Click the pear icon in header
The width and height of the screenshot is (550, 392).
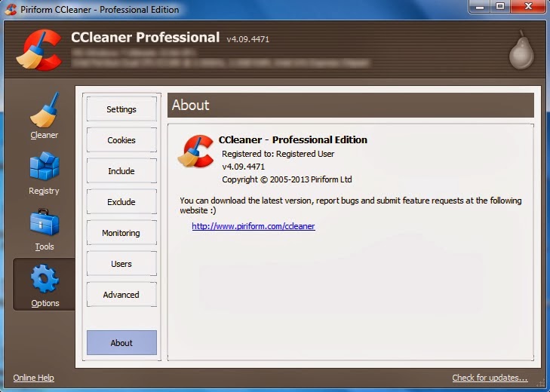coord(521,51)
